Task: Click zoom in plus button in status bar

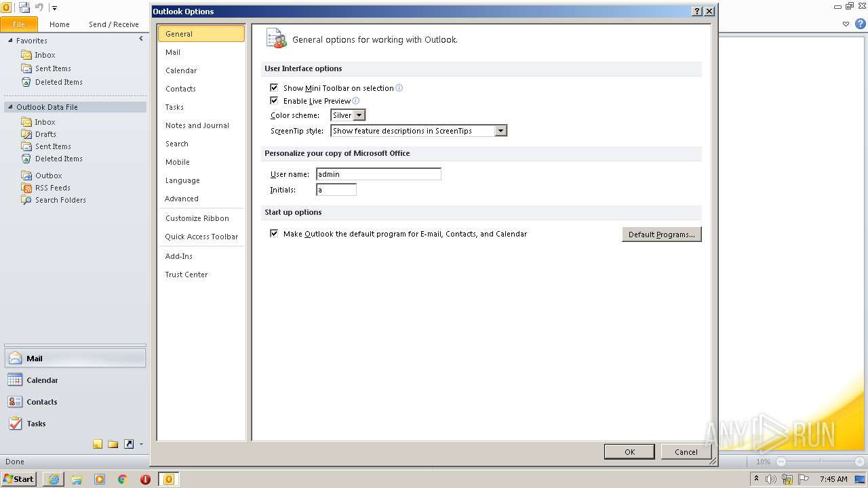Action: [x=860, y=462]
